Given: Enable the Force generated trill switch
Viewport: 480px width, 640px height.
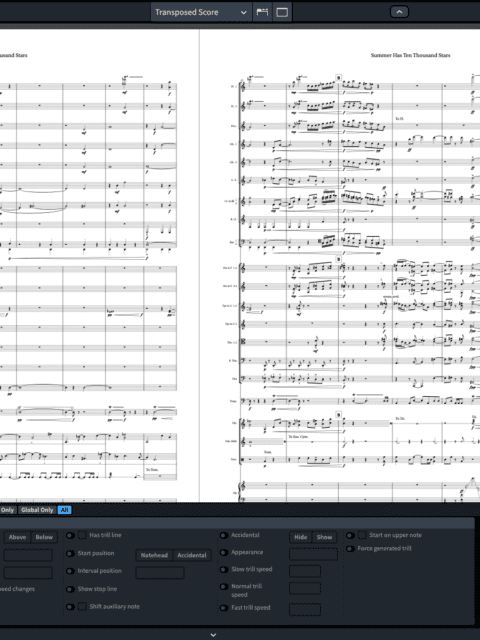Looking at the screenshot, I should pos(350,549).
